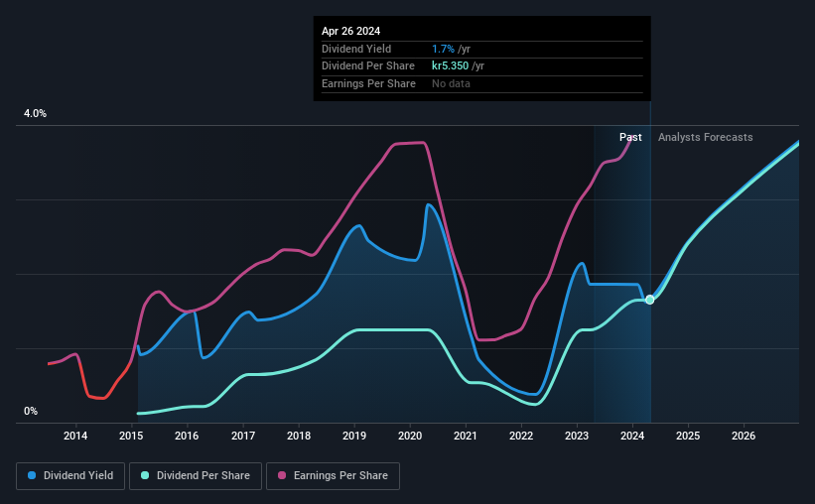Click the teal Dividend Per Share legend dot
This screenshot has height=504, width=815.
[145, 475]
